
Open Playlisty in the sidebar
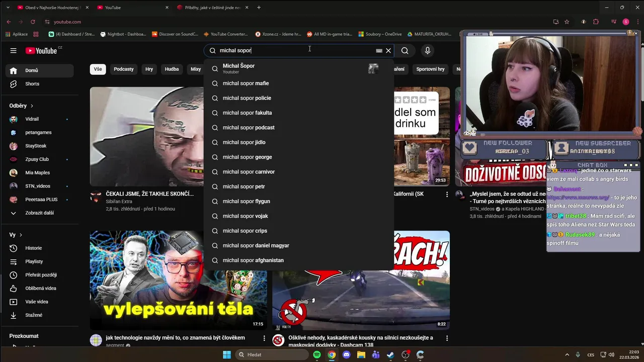pyautogui.click(x=39, y=261)
